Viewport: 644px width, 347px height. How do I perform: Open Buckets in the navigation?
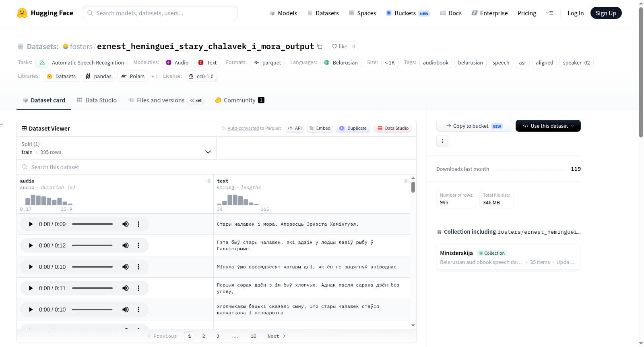[x=407, y=13]
